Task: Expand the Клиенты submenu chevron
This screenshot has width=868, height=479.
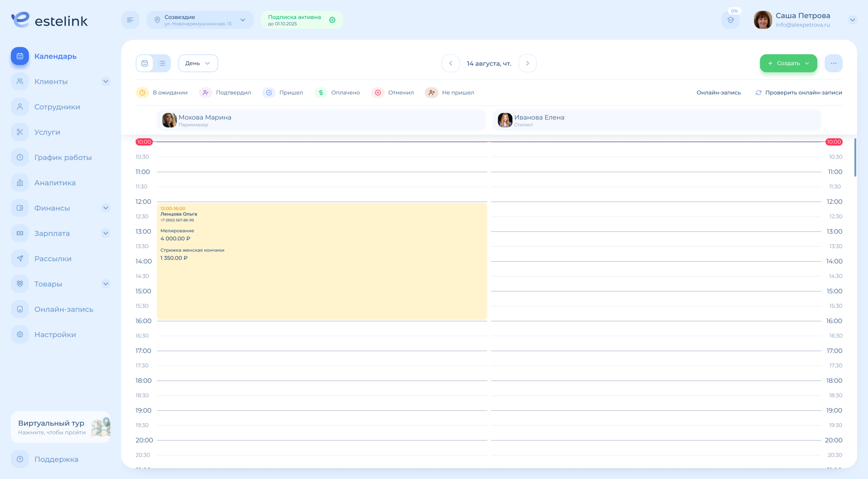Action: (x=106, y=81)
